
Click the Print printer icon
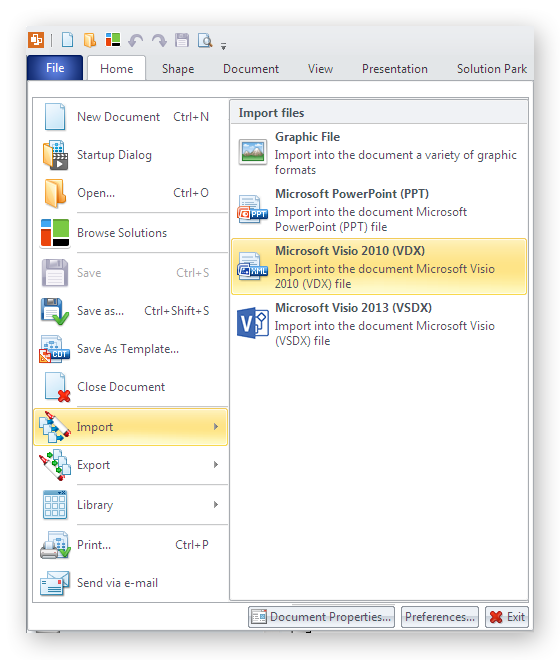(x=55, y=545)
